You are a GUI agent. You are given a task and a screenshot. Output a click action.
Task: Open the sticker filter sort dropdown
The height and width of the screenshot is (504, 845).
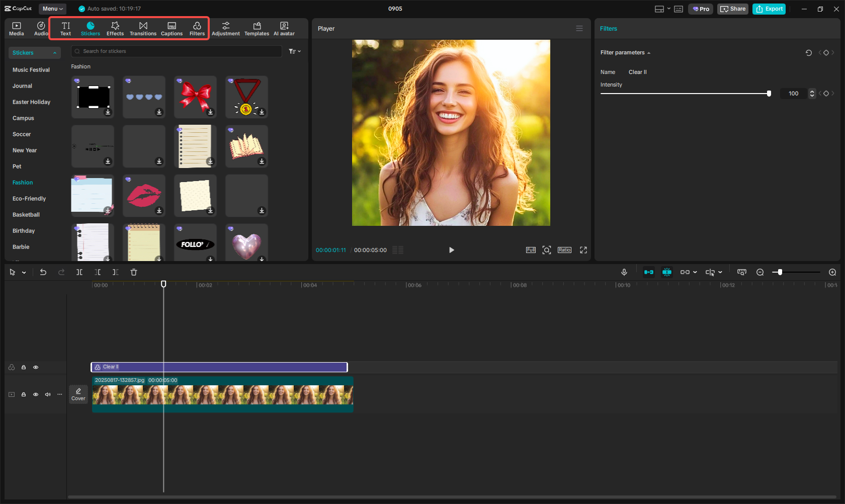pos(294,51)
